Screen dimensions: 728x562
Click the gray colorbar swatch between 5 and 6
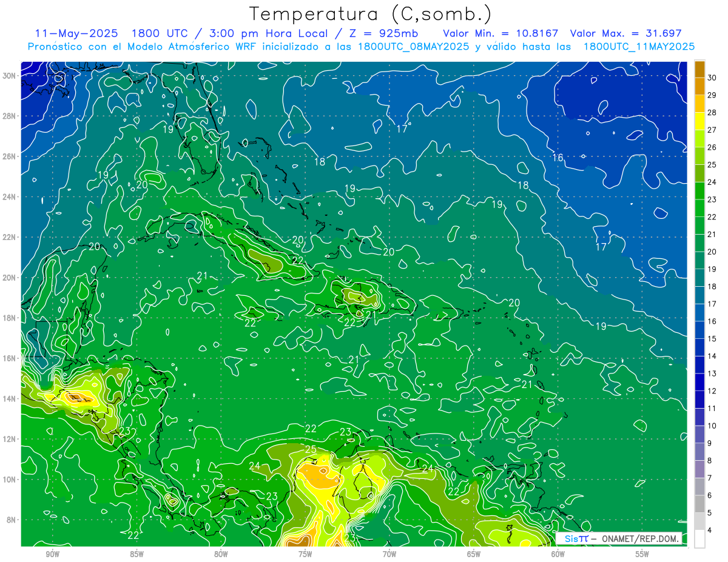700,504
